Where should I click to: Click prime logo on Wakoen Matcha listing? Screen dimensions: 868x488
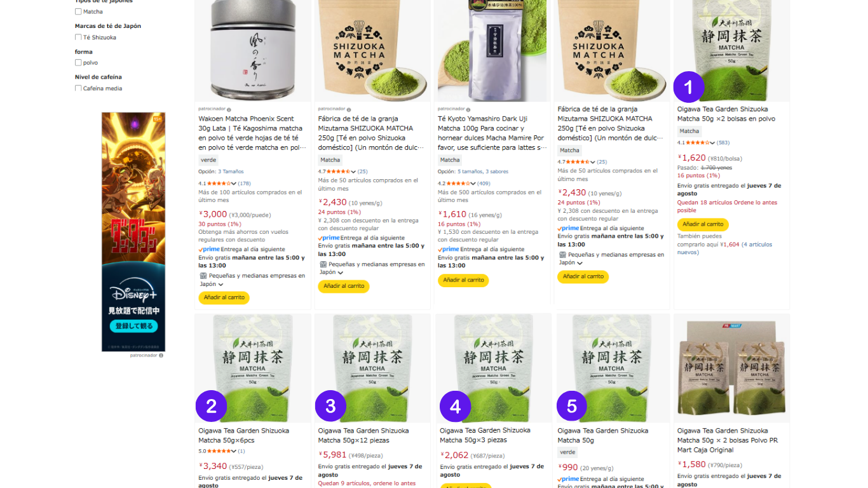[209, 250]
